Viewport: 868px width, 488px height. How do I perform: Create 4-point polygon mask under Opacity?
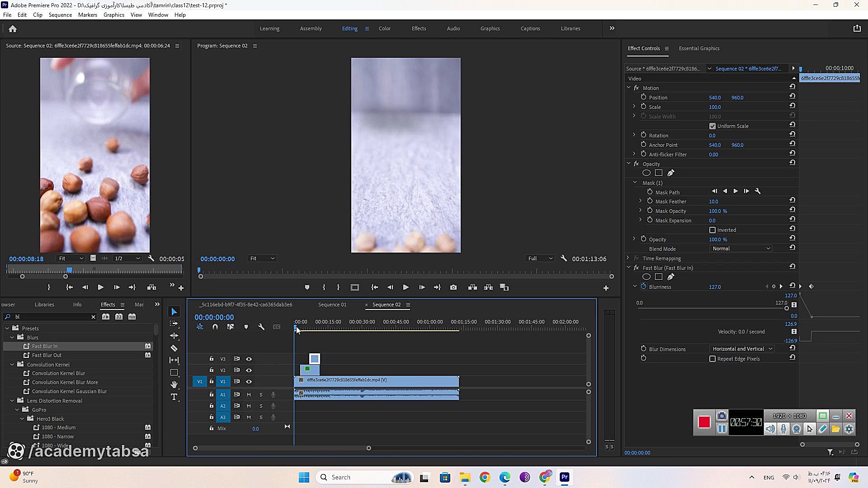click(659, 173)
